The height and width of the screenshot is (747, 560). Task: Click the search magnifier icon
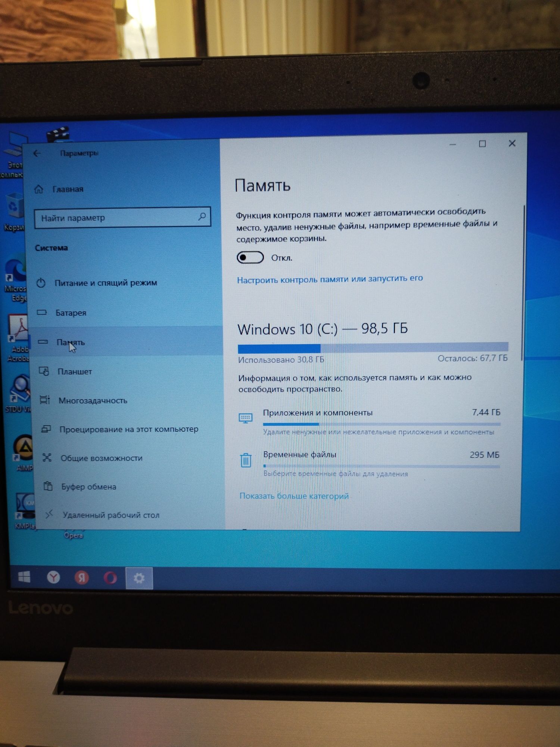[x=202, y=217]
